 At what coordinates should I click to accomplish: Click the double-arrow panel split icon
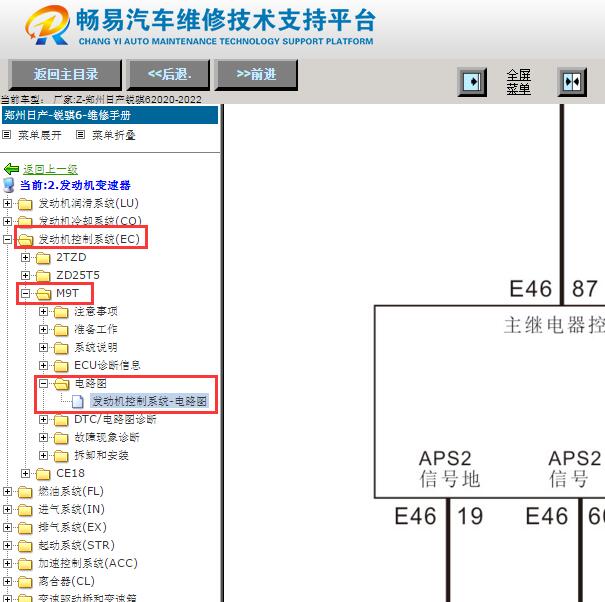pos(572,82)
